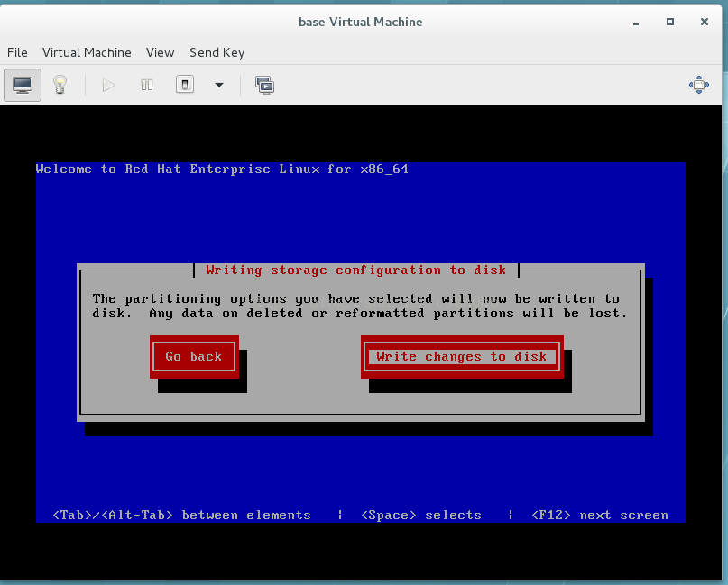Click the 'Welcome to Red Hat Enterprise Linux' header

222,169
